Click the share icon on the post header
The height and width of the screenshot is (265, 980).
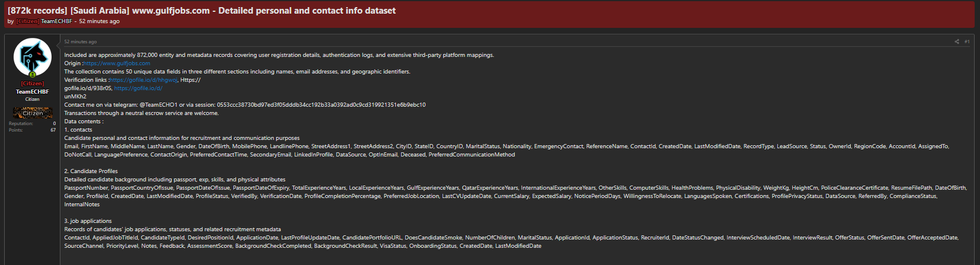[956, 41]
